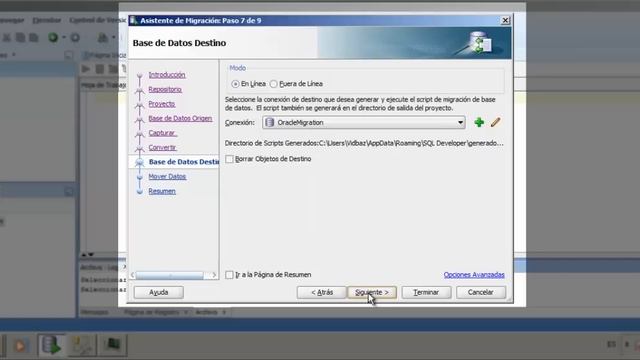Click the language indicator ES in system tray
640x360 pixels.
tap(611, 344)
